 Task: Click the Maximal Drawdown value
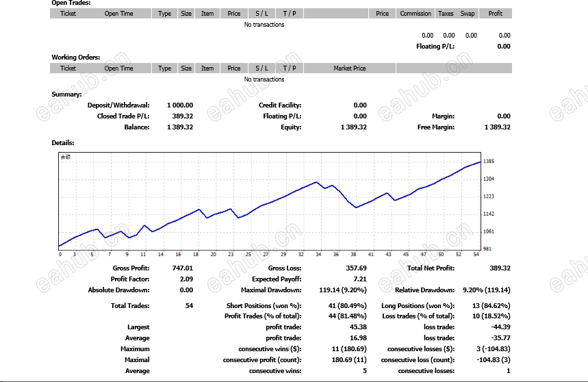pyautogui.click(x=343, y=290)
